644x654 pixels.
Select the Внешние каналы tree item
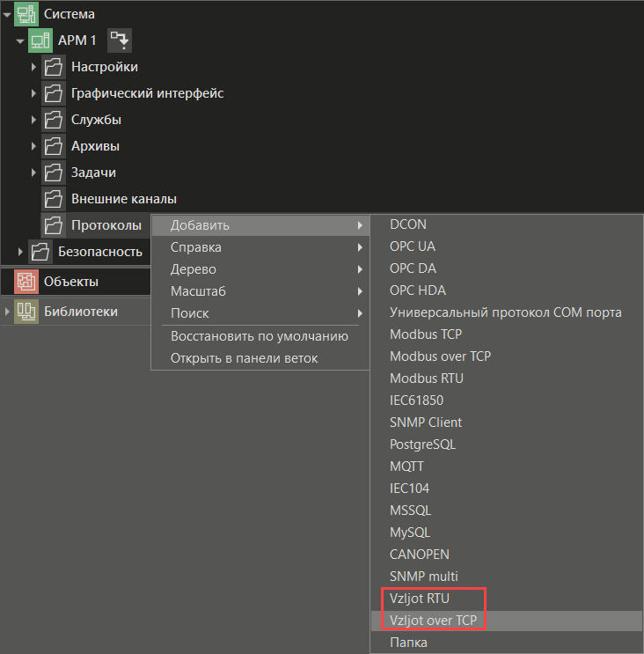click(123, 199)
